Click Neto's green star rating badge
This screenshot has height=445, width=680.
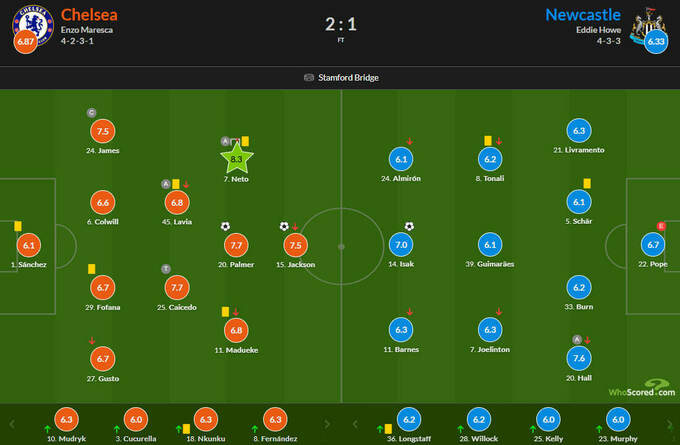(236, 158)
